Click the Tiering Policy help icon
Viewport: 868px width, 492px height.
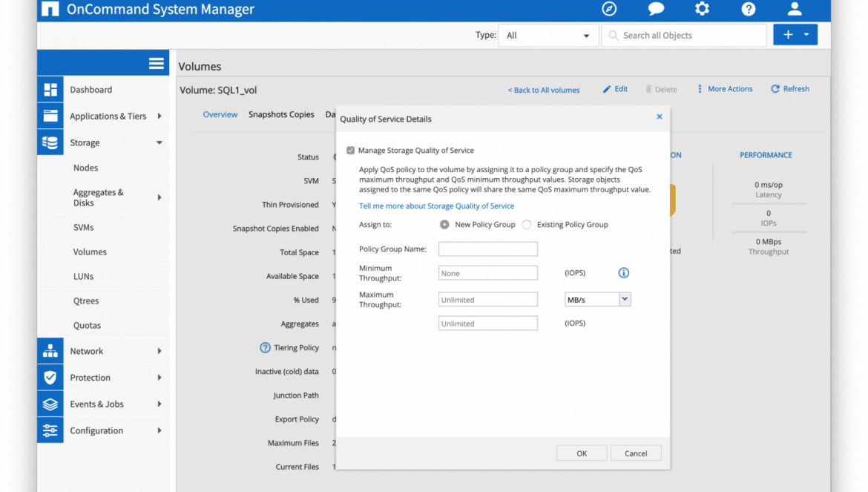(265, 347)
